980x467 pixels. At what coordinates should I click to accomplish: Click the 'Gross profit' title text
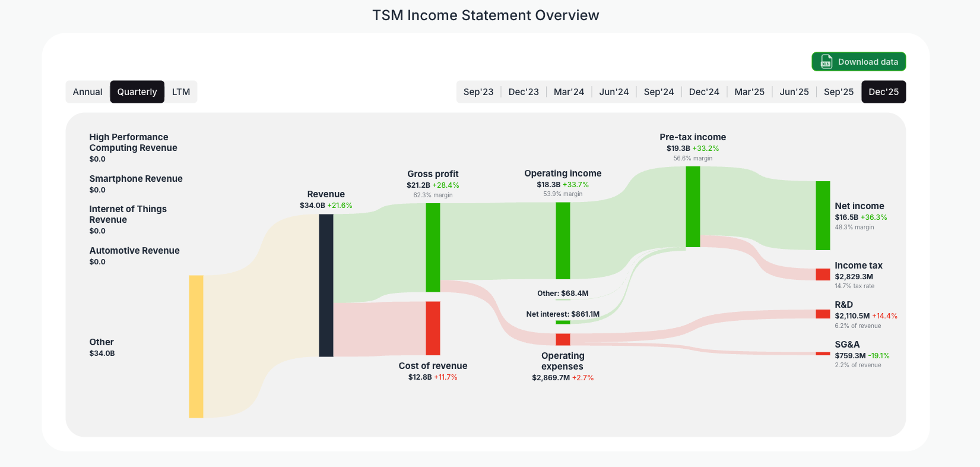[x=433, y=174]
